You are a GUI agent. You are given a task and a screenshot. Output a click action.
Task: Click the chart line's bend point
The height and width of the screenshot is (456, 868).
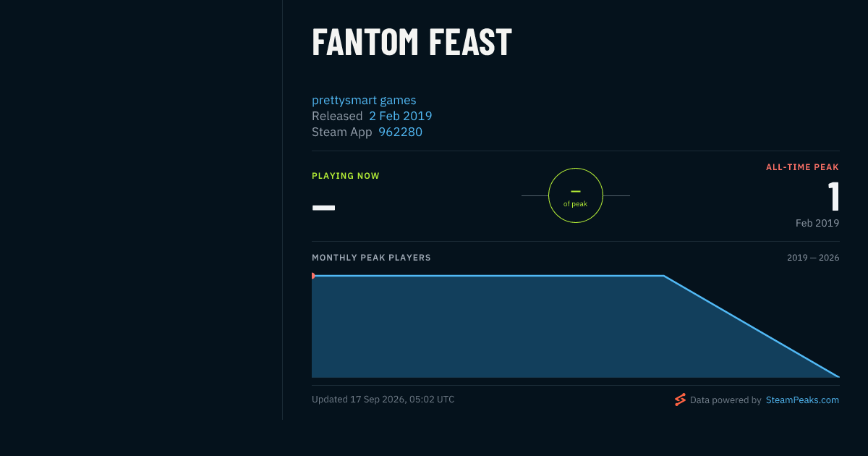tap(664, 276)
